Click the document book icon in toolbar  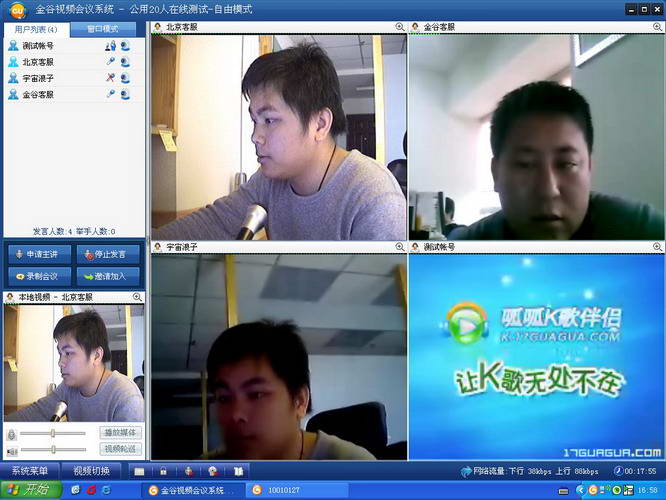tap(238, 471)
